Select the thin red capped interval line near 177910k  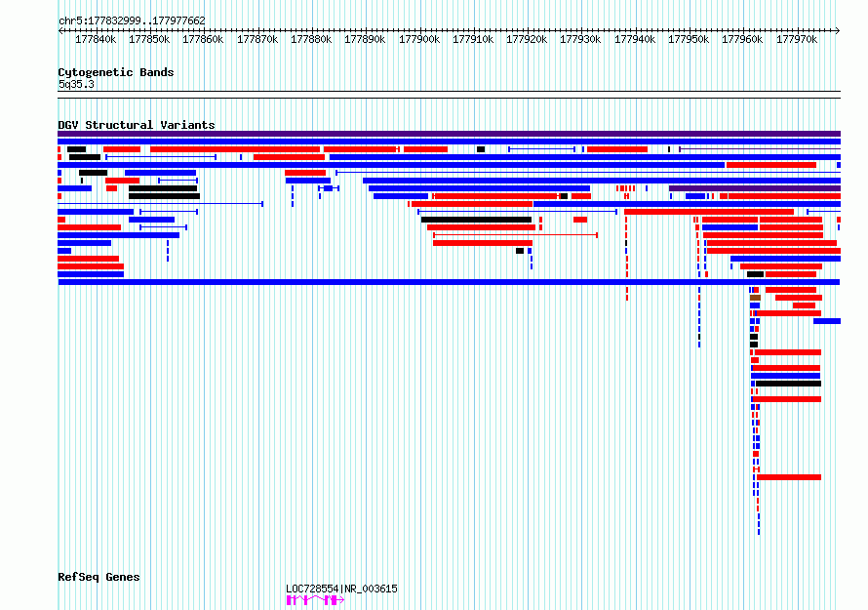point(515,235)
